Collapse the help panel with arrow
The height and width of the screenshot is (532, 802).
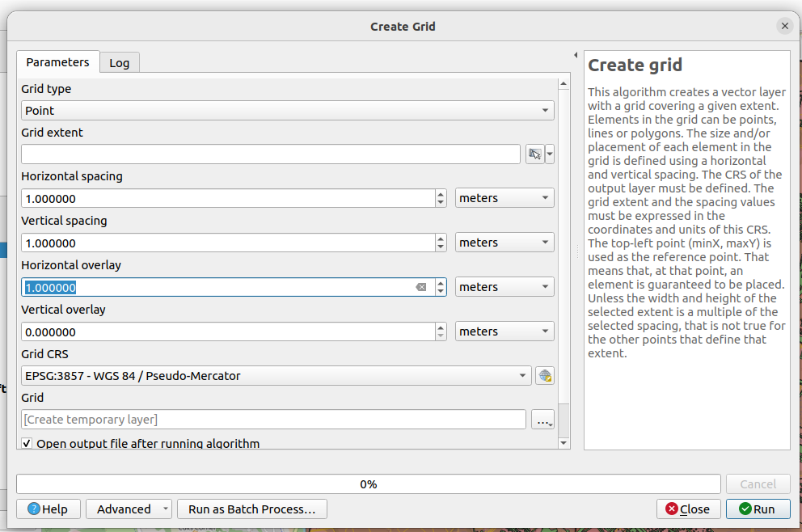click(x=576, y=56)
